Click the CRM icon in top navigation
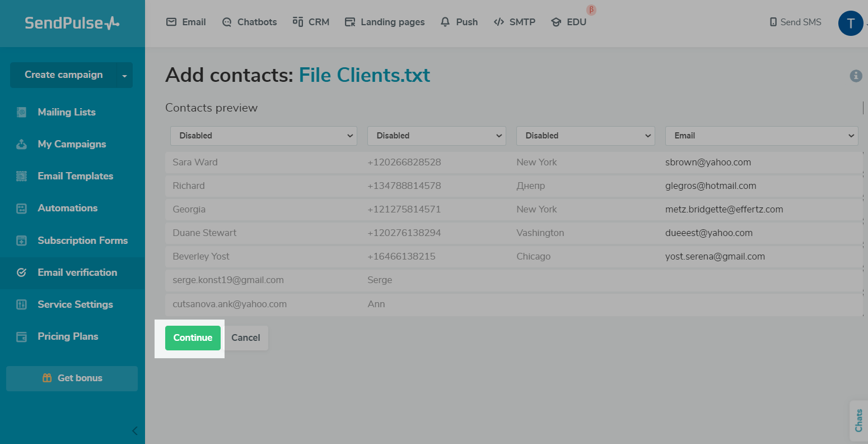The width and height of the screenshot is (868, 444). (298, 22)
